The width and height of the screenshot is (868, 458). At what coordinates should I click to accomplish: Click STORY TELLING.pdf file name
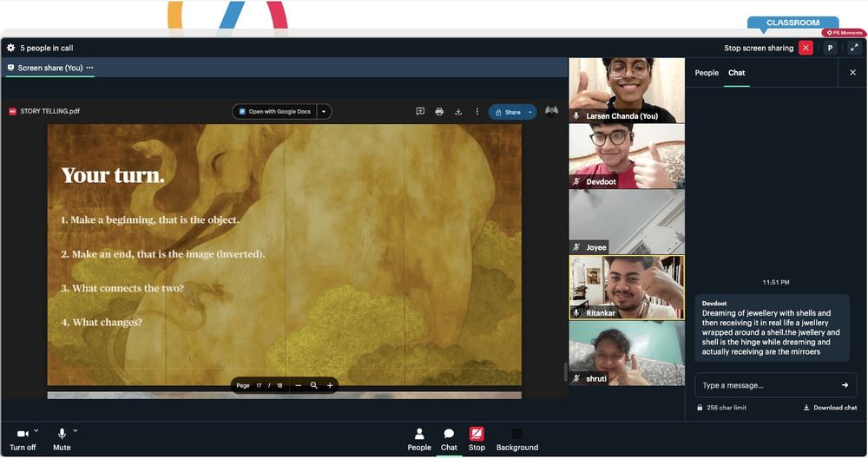click(x=49, y=111)
